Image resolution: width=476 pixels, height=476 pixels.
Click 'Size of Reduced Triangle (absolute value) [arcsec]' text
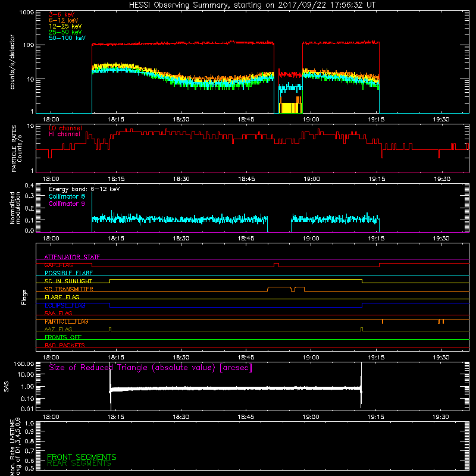[x=151, y=368]
